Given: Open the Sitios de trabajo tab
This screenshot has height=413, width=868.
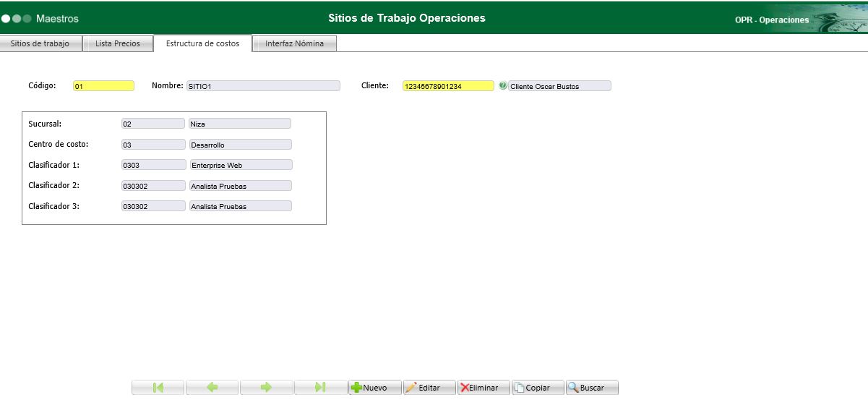Looking at the screenshot, I should coord(40,43).
